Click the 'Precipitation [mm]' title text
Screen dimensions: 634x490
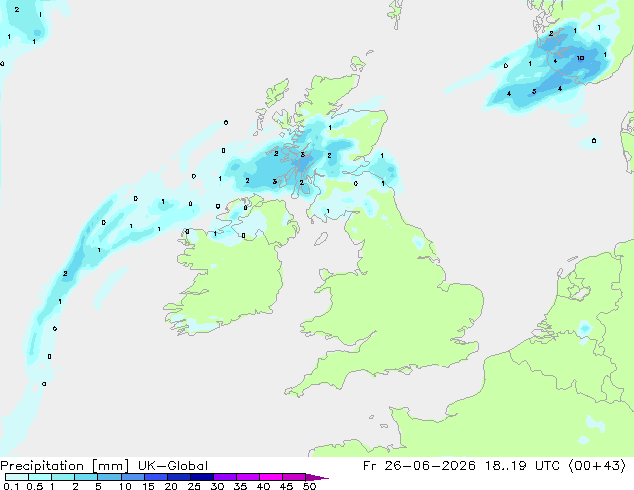click(65, 466)
